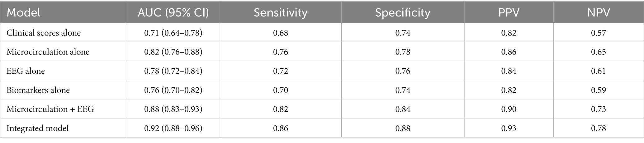The width and height of the screenshot is (644, 143).
Task: Select the Specificity column header
Action: point(403,13)
